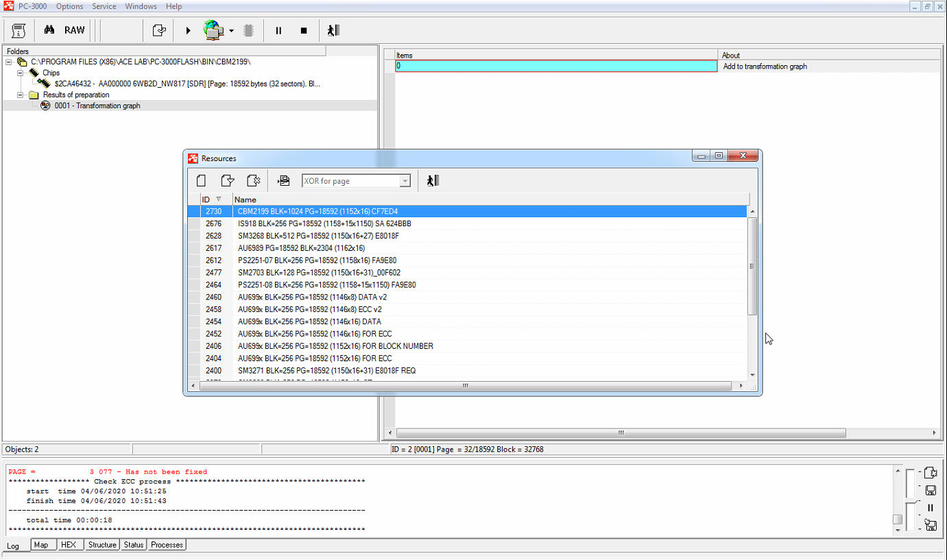Sort resources by the ID column header
The width and height of the screenshot is (947, 560).
pos(210,199)
